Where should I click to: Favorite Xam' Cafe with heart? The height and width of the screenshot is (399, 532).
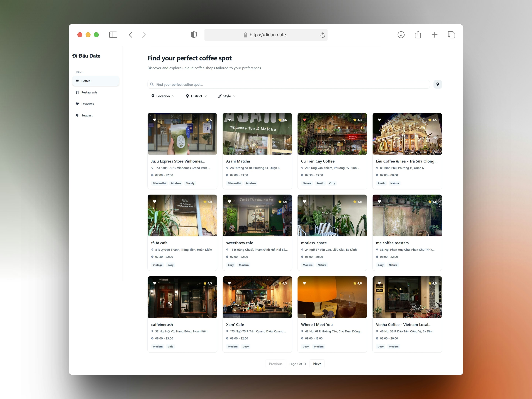(x=229, y=283)
